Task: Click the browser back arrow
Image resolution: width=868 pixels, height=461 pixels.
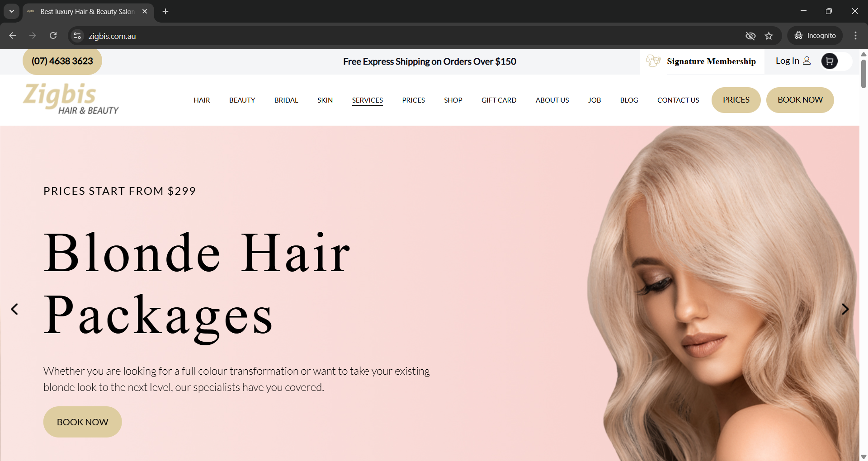Action: pos(13,36)
